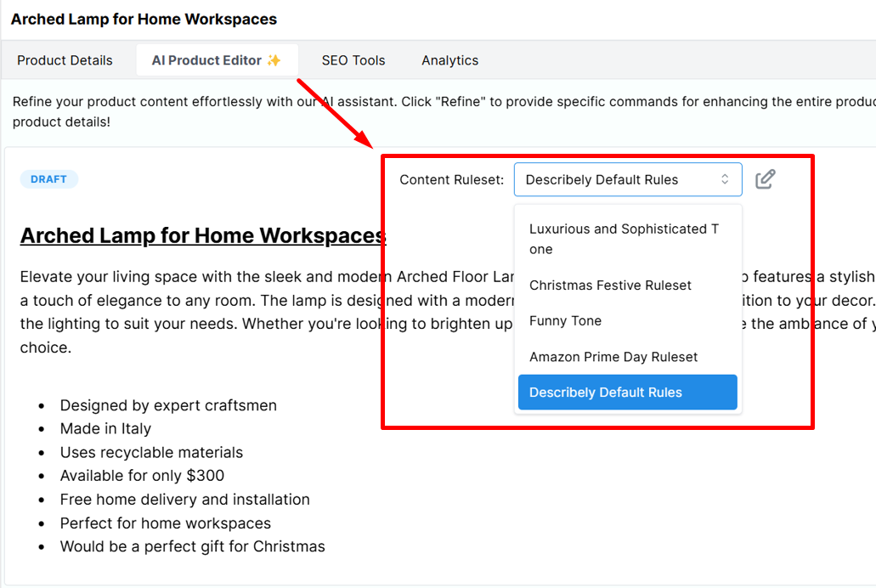Image resolution: width=876 pixels, height=588 pixels.
Task: Switch to the Product Details tab
Action: (x=65, y=60)
